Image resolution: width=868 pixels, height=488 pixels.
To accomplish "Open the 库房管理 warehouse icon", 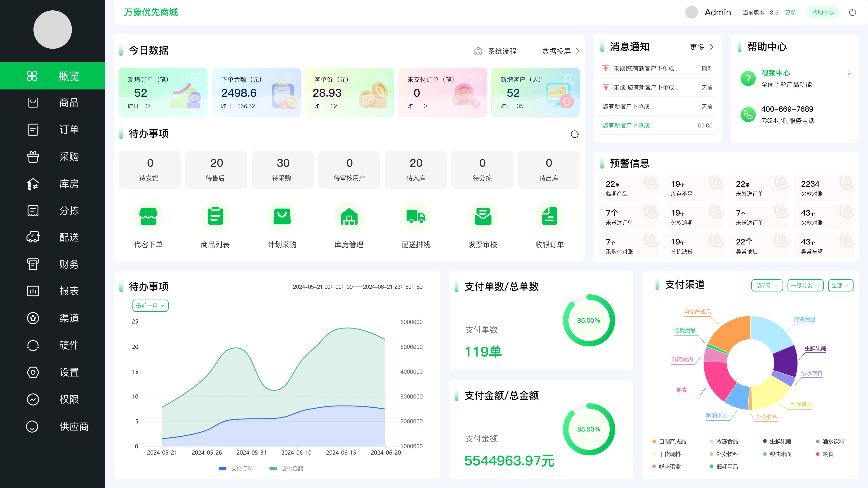I will tap(349, 216).
